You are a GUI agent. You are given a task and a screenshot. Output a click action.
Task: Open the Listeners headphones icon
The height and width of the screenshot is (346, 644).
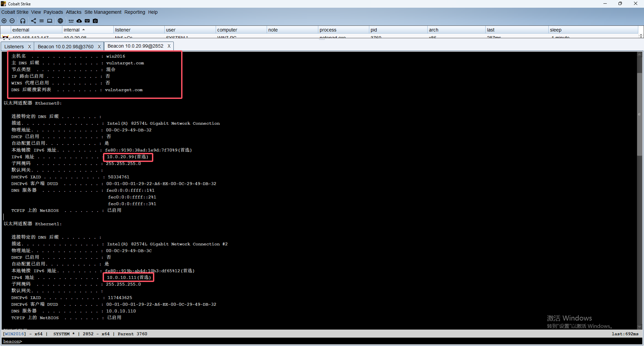click(x=23, y=21)
